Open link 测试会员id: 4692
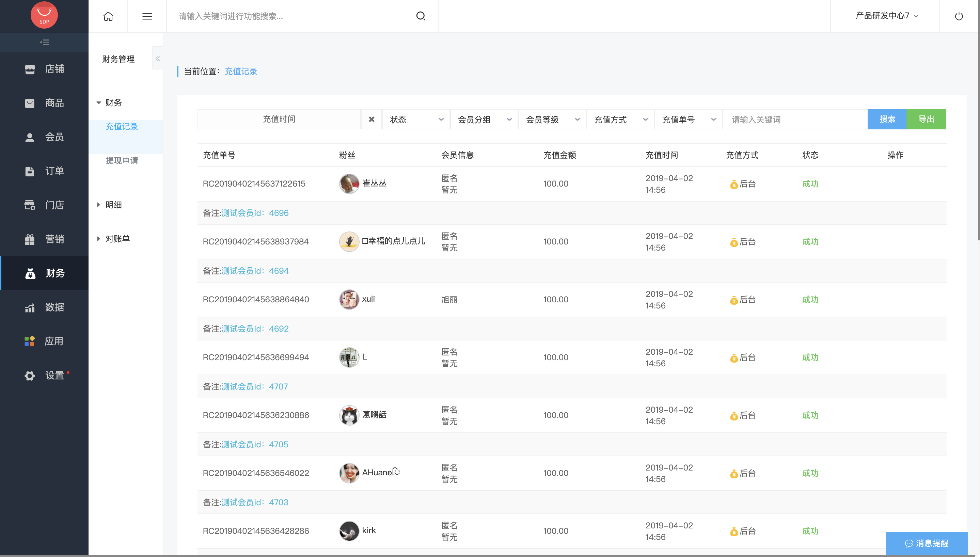The width and height of the screenshot is (980, 557). (255, 329)
